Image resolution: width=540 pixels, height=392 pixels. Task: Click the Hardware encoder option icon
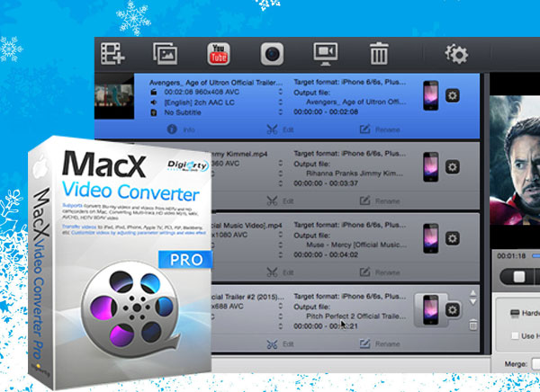pos(515,313)
